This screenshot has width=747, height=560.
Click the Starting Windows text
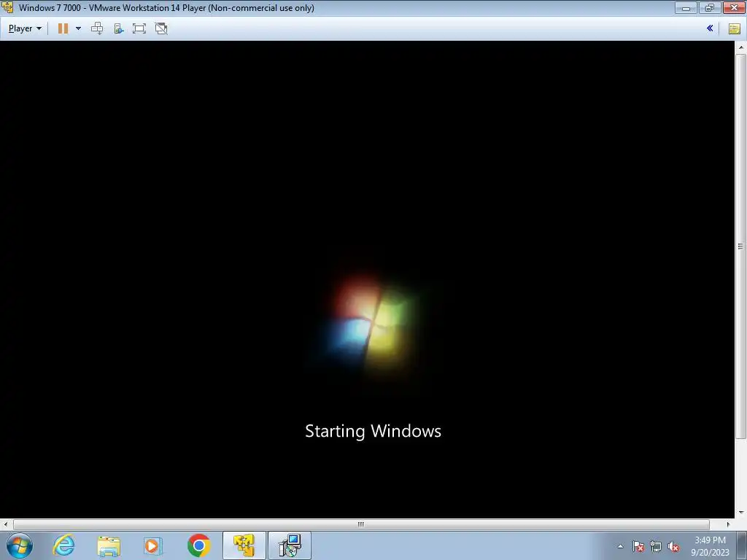(x=373, y=431)
